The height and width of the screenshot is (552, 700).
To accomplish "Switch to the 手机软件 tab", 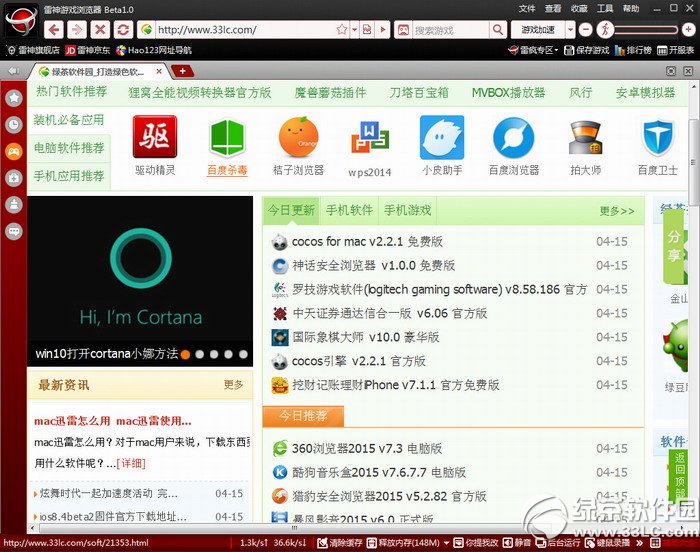I will tap(349, 210).
